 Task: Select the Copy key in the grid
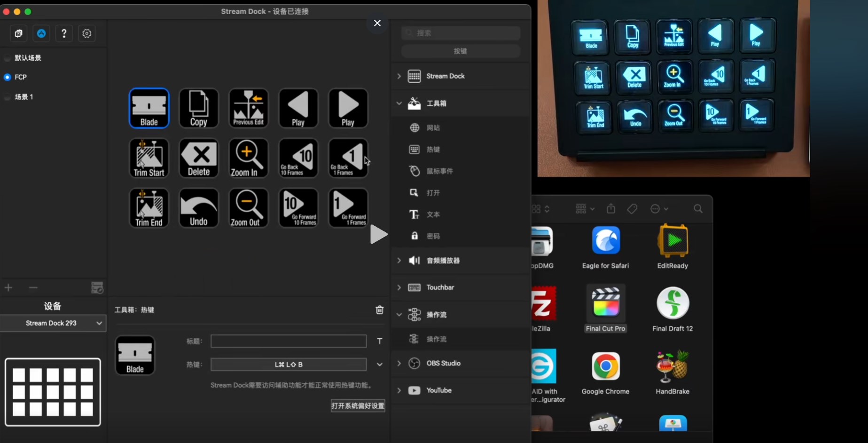pyautogui.click(x=199, y=108)
